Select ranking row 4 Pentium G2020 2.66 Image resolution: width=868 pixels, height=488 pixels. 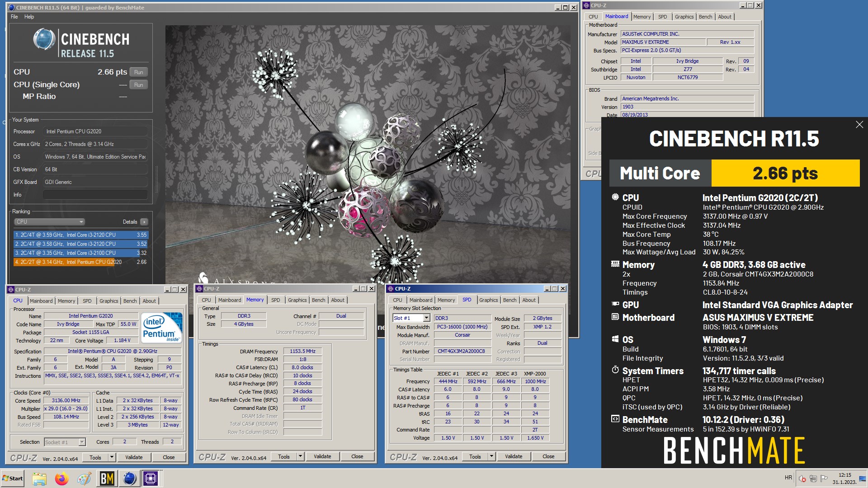coord(81,262)
